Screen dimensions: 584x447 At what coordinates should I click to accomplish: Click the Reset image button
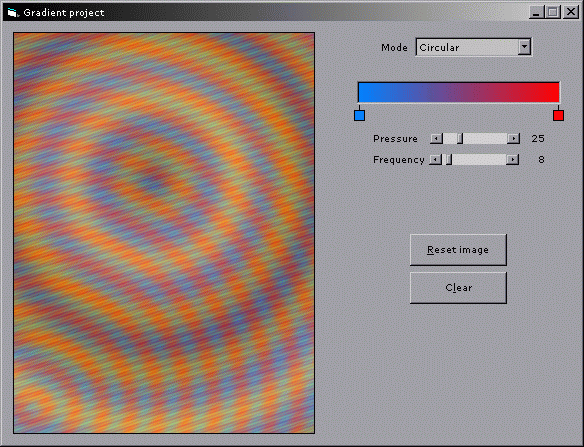(x=458, y=250)
